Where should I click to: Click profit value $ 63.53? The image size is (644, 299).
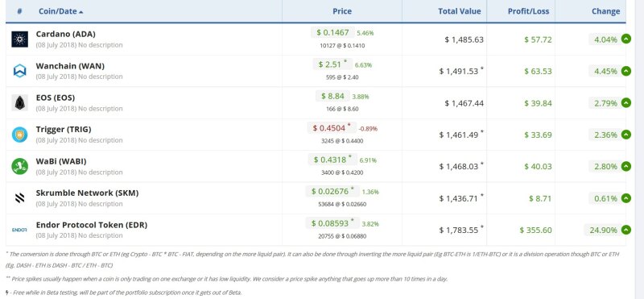[538, 71]
